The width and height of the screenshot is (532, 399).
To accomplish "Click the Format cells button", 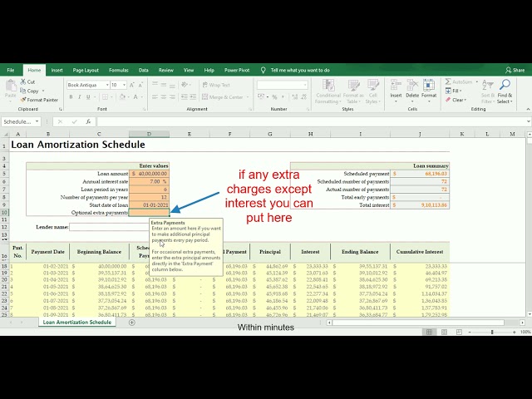I will click(x=429, y=91).
